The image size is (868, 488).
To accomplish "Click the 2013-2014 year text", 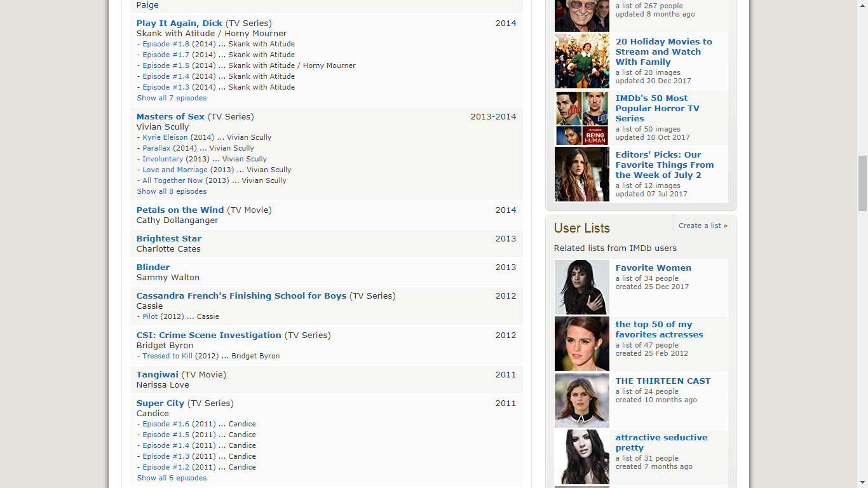I will [493, 117].
